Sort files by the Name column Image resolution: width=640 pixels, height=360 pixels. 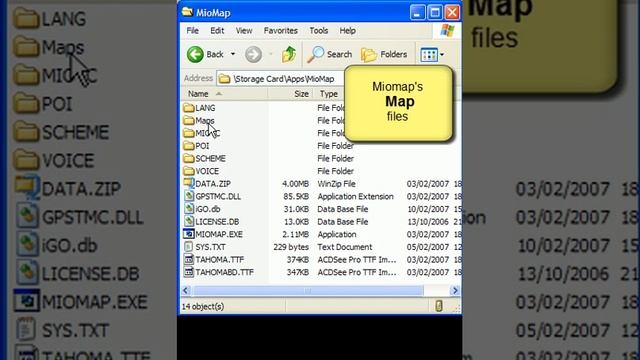tap(224, 94)
